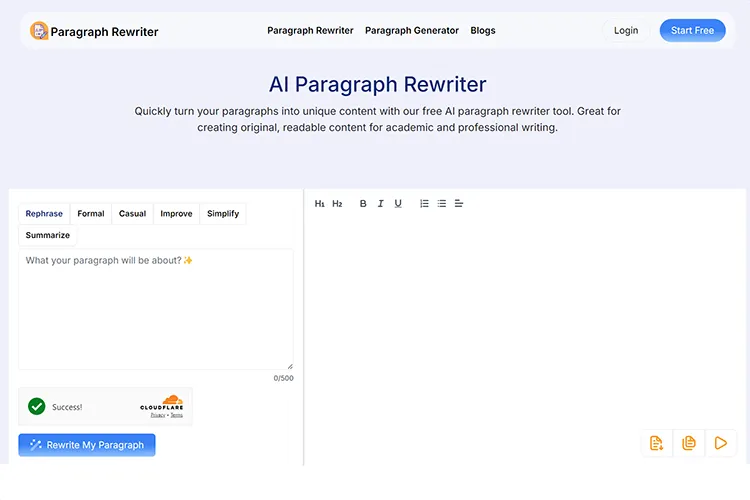Apply Heading 1 formatting in editor toolbar
The height and width of the screenshot is (500, 750).
click(x=320, y=204)
